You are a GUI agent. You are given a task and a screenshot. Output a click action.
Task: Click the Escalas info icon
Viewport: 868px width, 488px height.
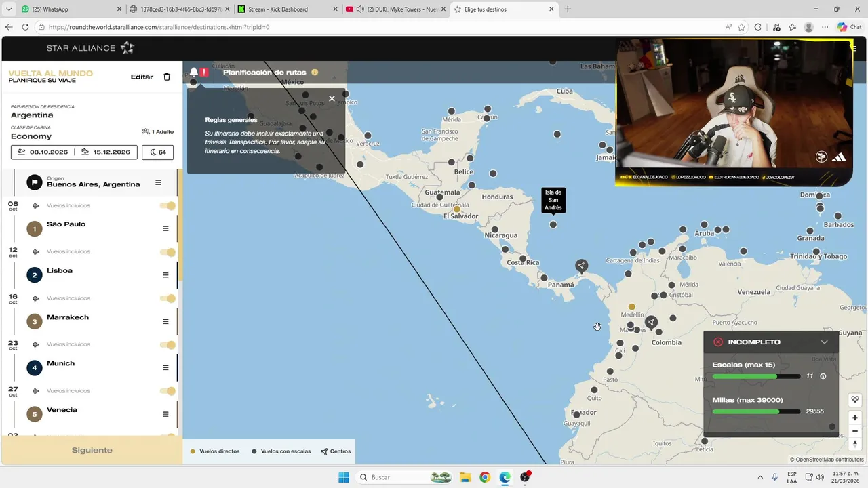click(x=823, y=376)
